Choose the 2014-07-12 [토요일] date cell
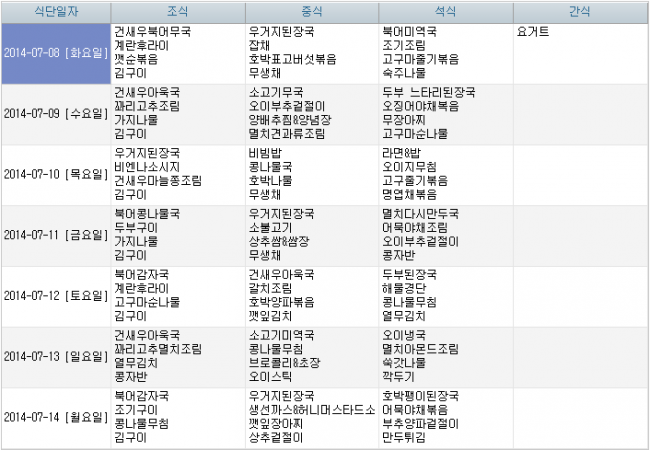This screenshot has height=450, width=650. [55, 296]
